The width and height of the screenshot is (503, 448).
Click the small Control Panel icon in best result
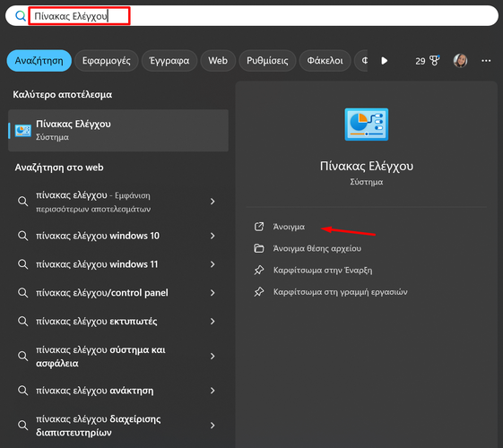point(23,131)
